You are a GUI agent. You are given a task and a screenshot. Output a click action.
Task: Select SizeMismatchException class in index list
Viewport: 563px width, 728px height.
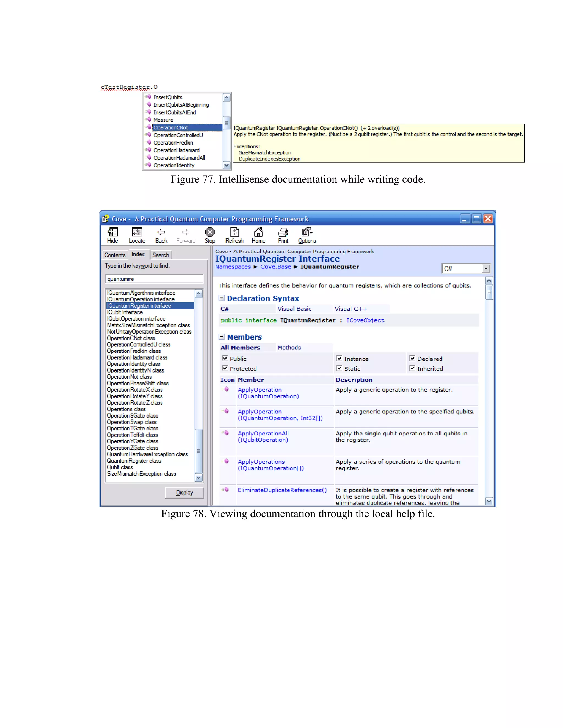141,474
